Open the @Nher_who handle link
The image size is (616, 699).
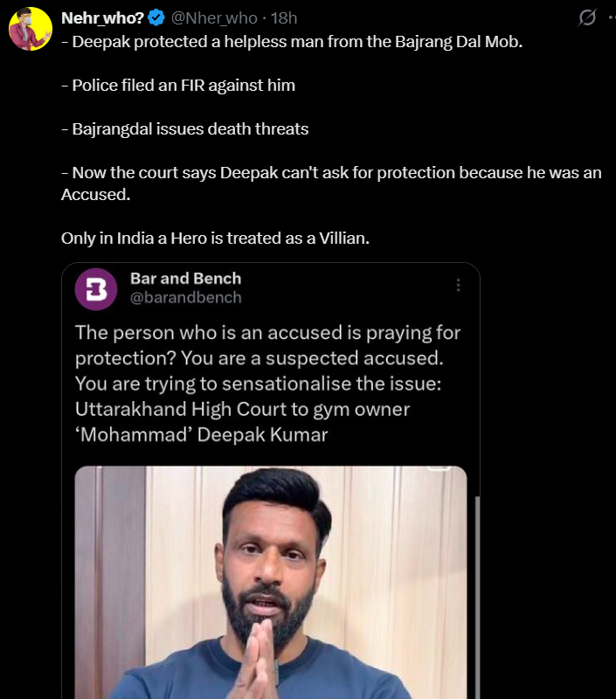click(x=214, y=18)
